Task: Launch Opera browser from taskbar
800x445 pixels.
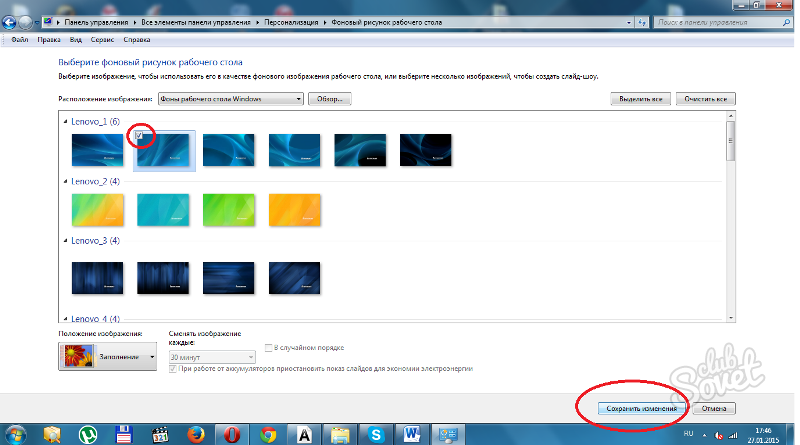Action: 229,433
